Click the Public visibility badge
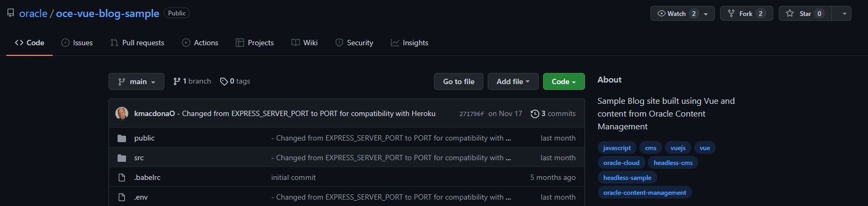 click(x=177, y=13)
